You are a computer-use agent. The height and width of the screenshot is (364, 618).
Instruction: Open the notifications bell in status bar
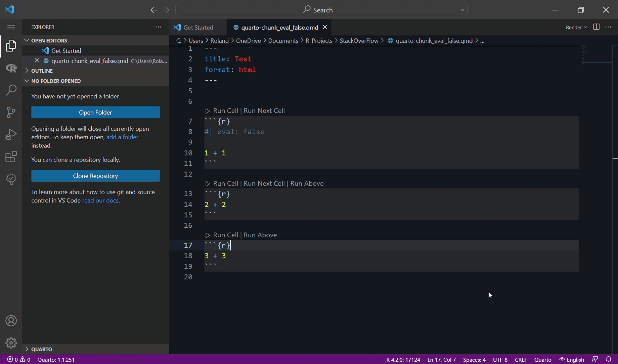click(x=608, y=359)
